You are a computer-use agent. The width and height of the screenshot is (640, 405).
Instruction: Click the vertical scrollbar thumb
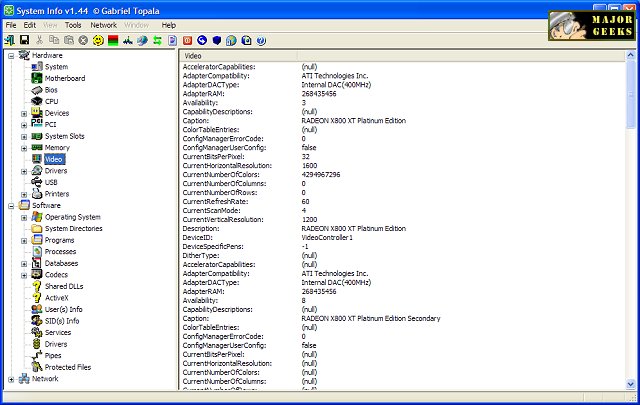pyautogui.click(x=631, y=93)
